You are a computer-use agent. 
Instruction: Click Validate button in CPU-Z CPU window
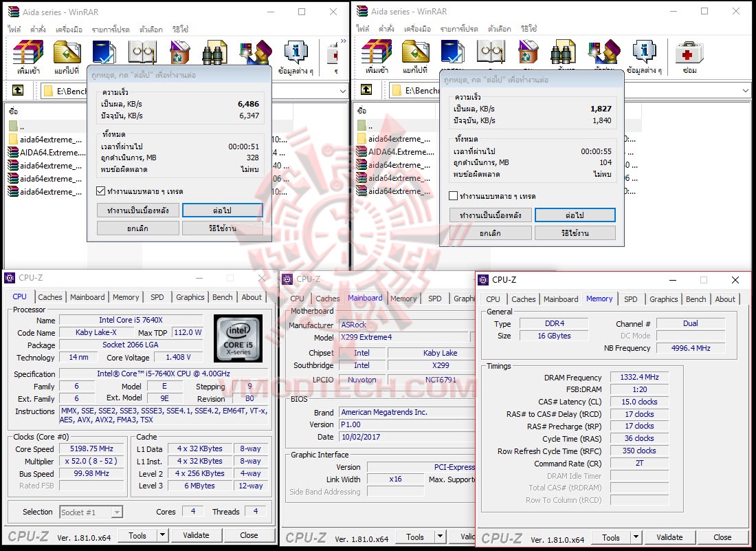pos(196,535)
